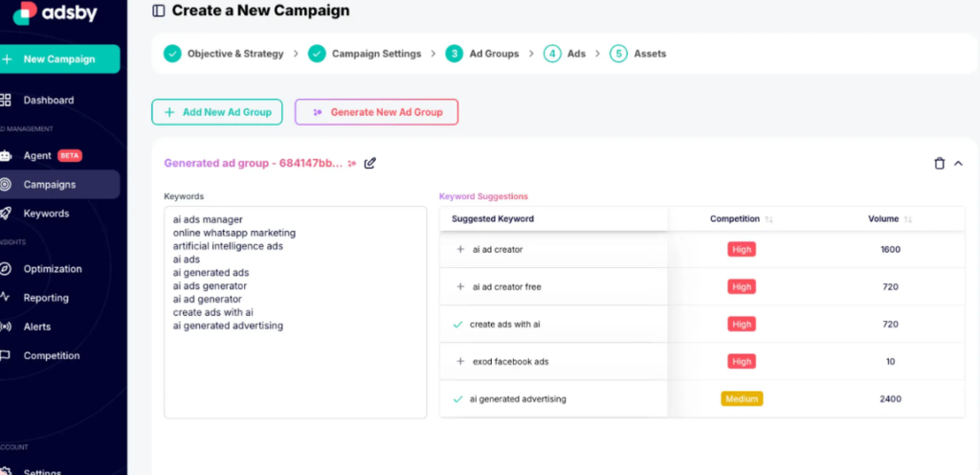Click the suggested keyword 'ai ad creator free'
The width and height of the screenshot is (980, 475).
click(x=507, y=287)
